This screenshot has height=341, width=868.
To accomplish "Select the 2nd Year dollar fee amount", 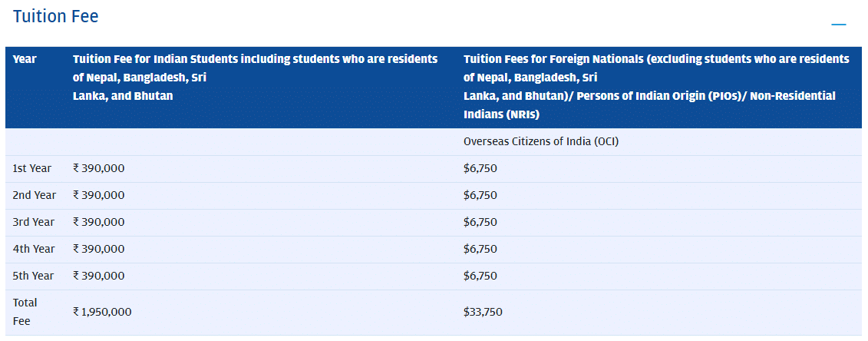I will pyautogui.click(x=480, y=195).
